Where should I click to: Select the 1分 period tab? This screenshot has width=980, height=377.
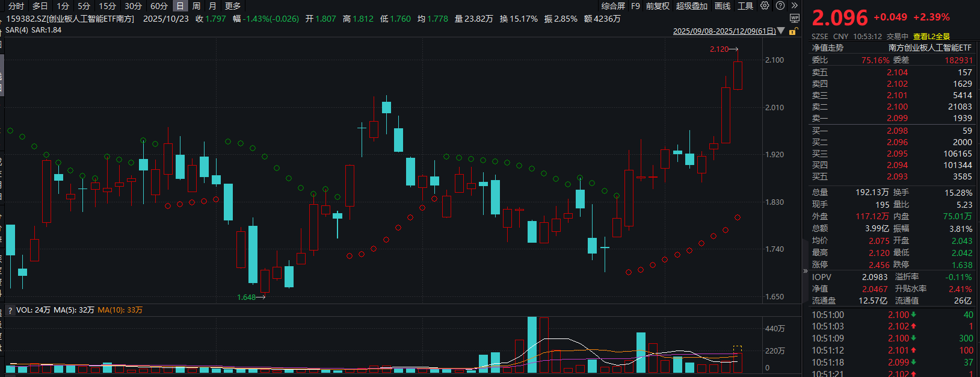63,6
